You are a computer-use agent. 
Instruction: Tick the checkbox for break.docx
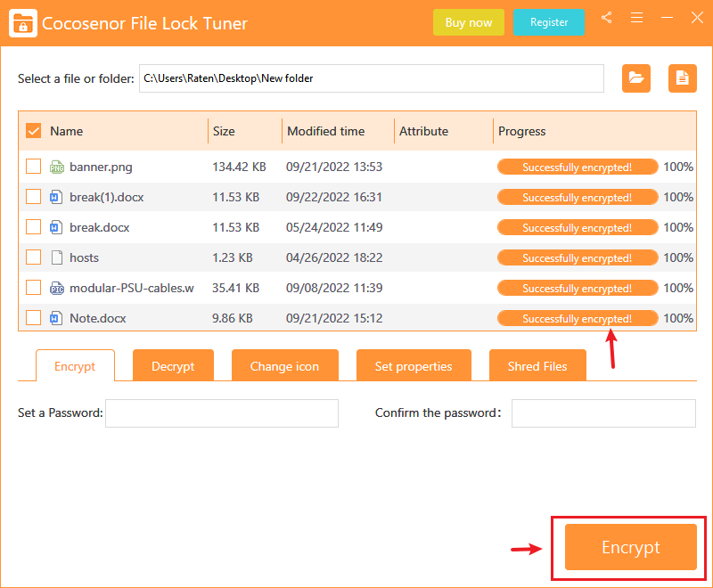coord(34,227)
